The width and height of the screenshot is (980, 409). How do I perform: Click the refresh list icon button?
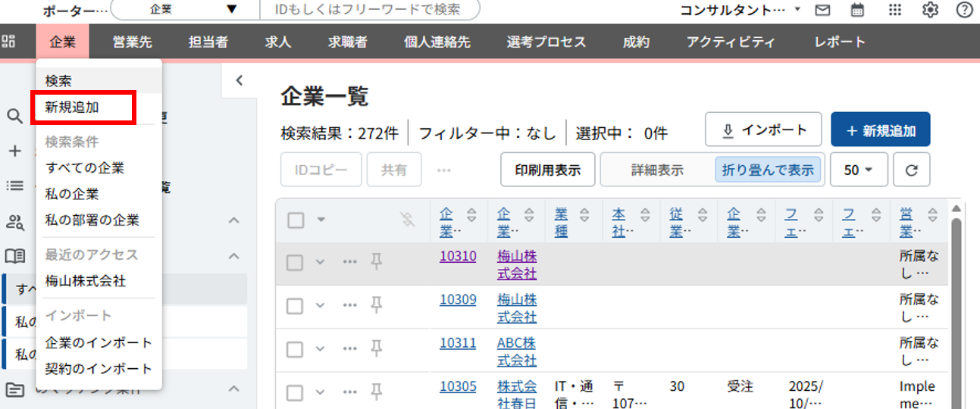(x=911, y=170)
